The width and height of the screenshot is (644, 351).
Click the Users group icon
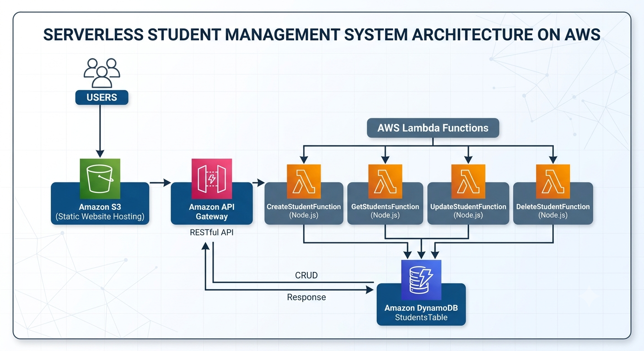(x=102, y=72)
